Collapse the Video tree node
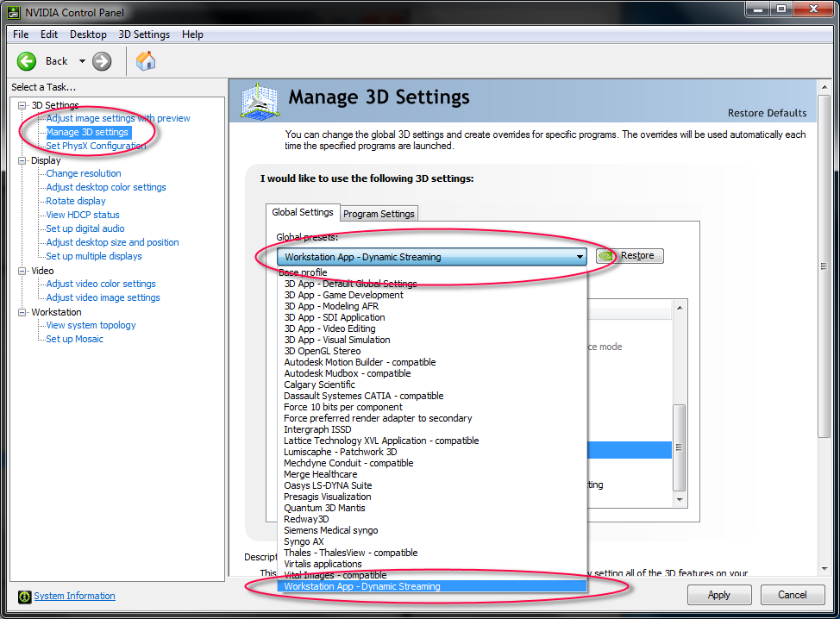 (x=22, y=271)
